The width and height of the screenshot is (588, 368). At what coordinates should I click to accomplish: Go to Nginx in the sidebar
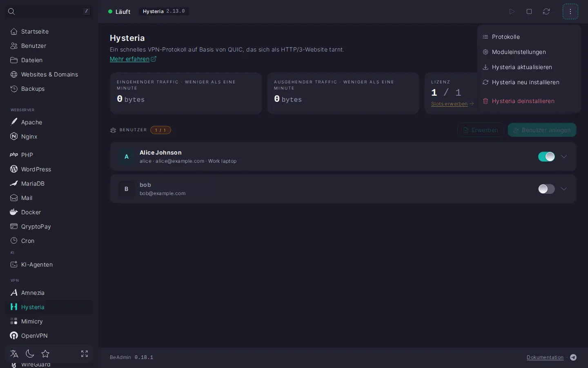pyautogui.click(x=49, y=137)
